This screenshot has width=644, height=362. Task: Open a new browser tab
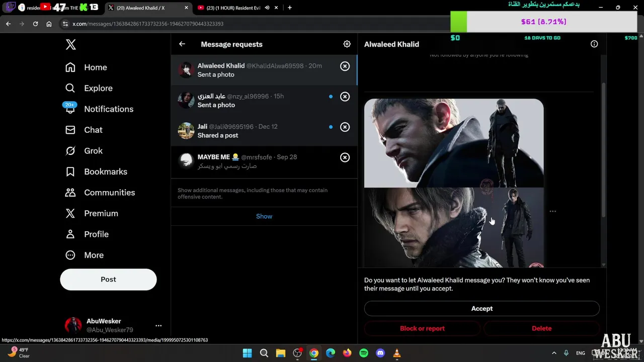tap(290, 8)
